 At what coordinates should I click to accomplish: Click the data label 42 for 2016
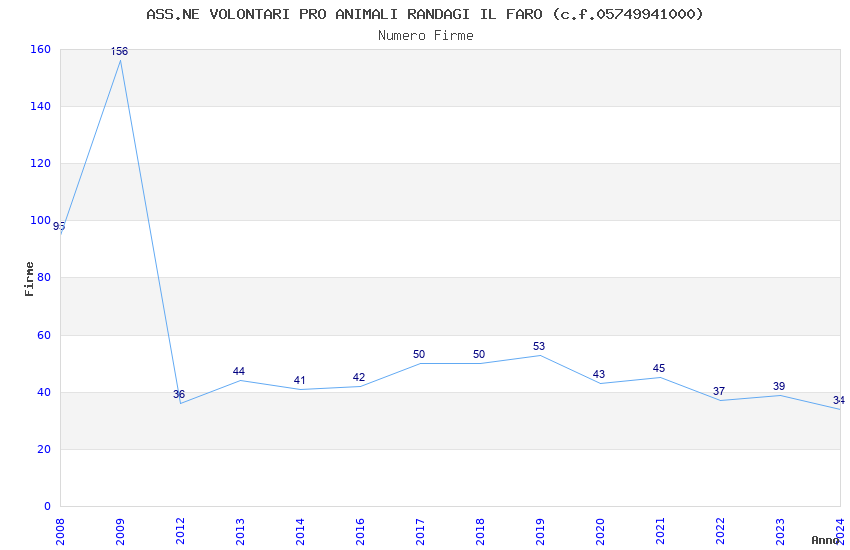(x=359, y=377)
